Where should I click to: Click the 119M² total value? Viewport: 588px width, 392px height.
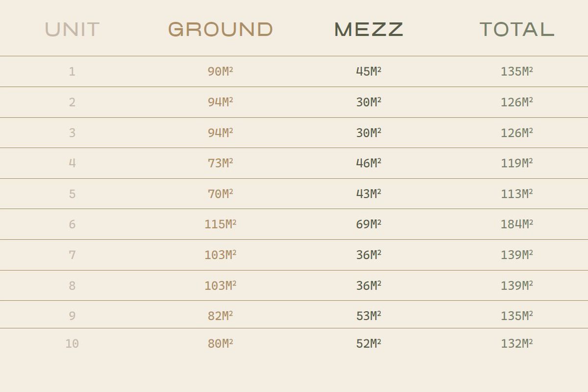[516, 163]
